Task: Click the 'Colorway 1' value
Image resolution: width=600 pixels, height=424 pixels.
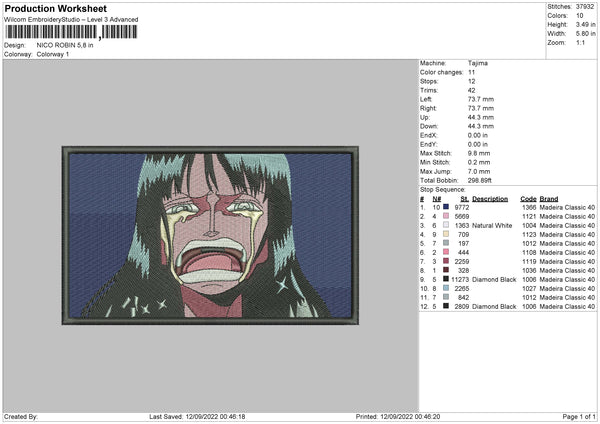Action: tap(53, 54)
